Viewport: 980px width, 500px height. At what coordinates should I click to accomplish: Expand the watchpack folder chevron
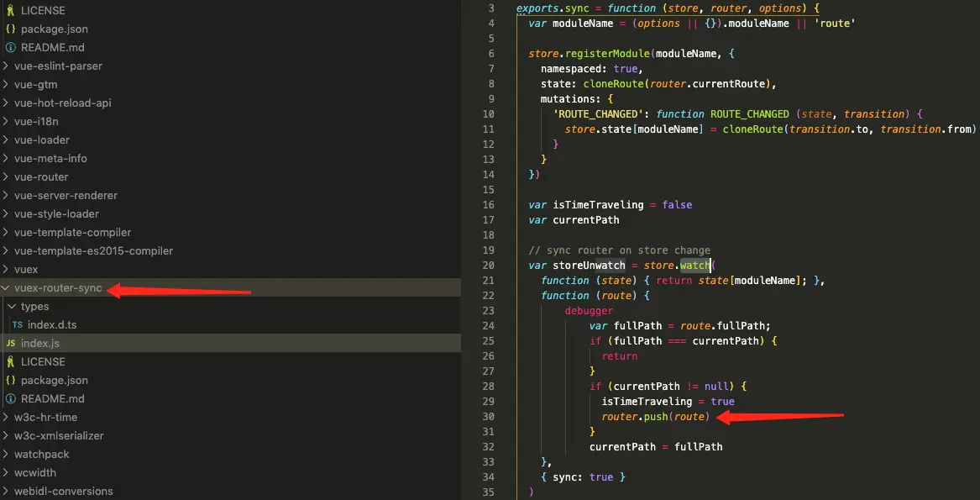point(6,455)
